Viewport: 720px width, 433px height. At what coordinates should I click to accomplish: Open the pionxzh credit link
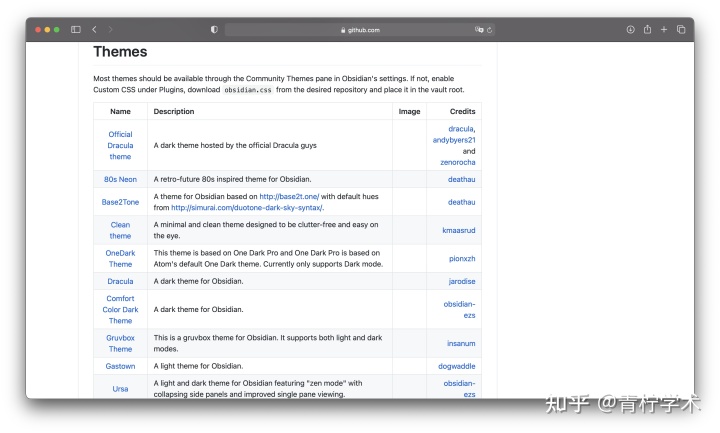point(462,259)
